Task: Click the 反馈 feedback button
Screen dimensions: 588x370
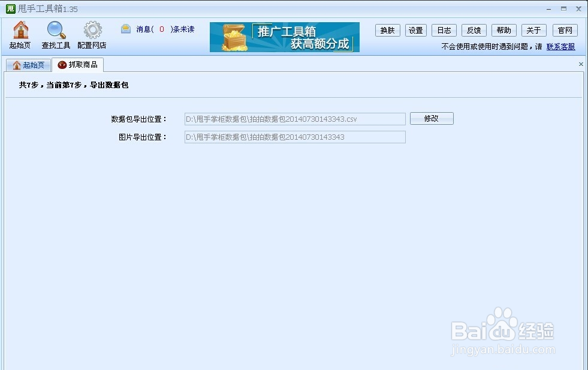Action: [x=474, y=31]
